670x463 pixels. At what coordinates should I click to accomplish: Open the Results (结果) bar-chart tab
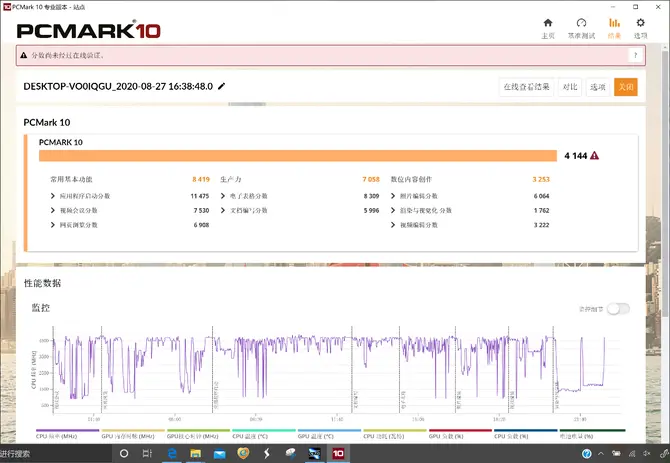point(614,29)
